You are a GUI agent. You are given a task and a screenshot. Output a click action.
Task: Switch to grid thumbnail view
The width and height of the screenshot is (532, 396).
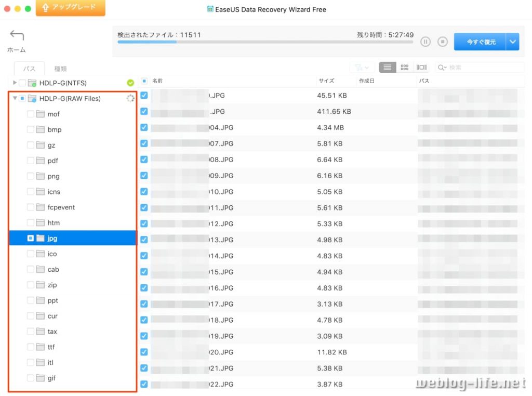404,67
